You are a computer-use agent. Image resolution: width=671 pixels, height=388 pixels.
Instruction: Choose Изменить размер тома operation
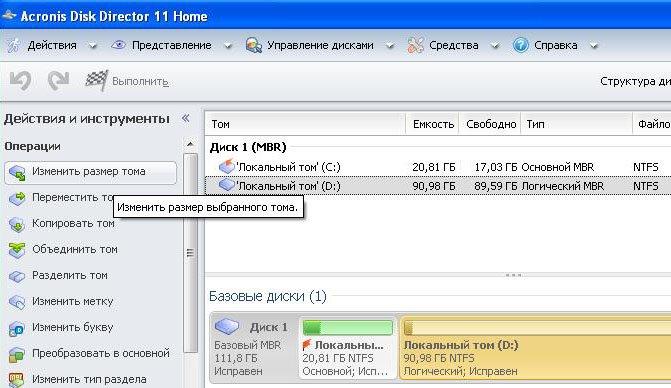90,172
